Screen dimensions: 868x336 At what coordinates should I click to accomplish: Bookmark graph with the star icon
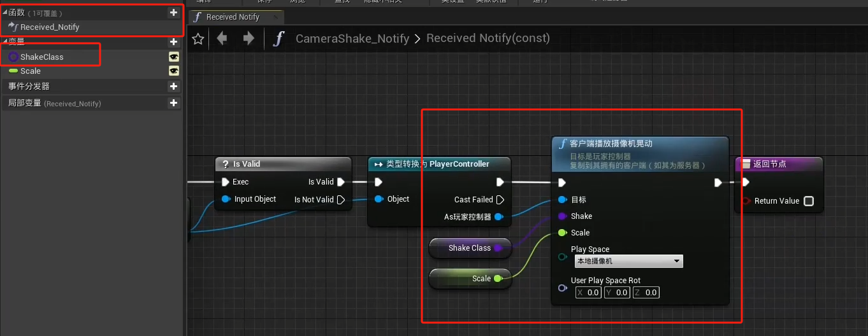pyautogui.click(x=198, y=39)
